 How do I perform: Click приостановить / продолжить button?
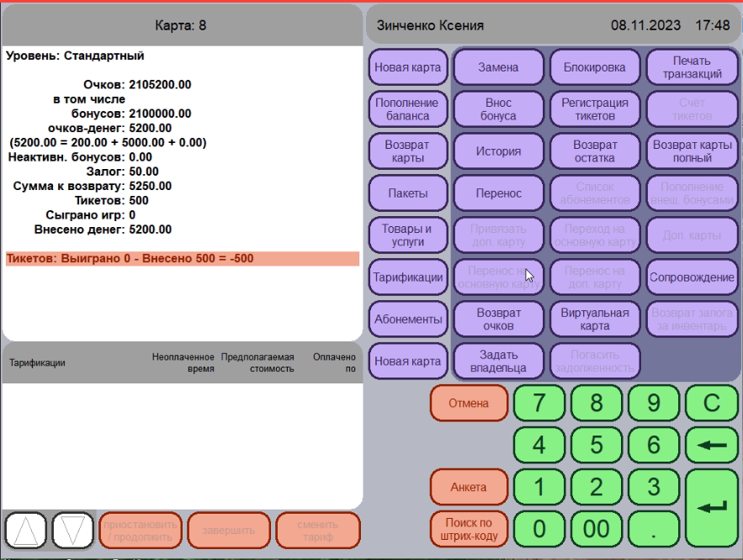pyautogui.click(x=141, y=531)
